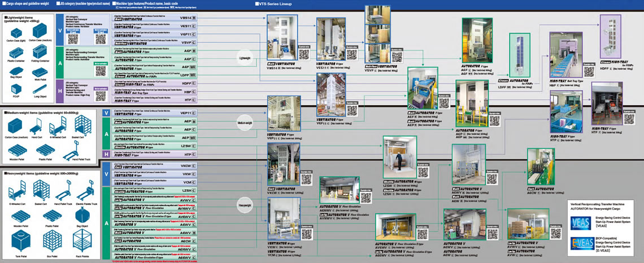Select the Work Pallet icon

click(40, 72)
